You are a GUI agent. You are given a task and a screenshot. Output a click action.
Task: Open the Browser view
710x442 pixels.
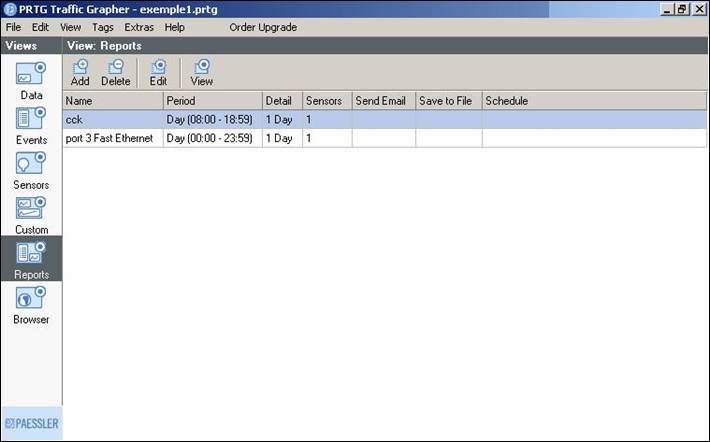(x=31, y=304)
